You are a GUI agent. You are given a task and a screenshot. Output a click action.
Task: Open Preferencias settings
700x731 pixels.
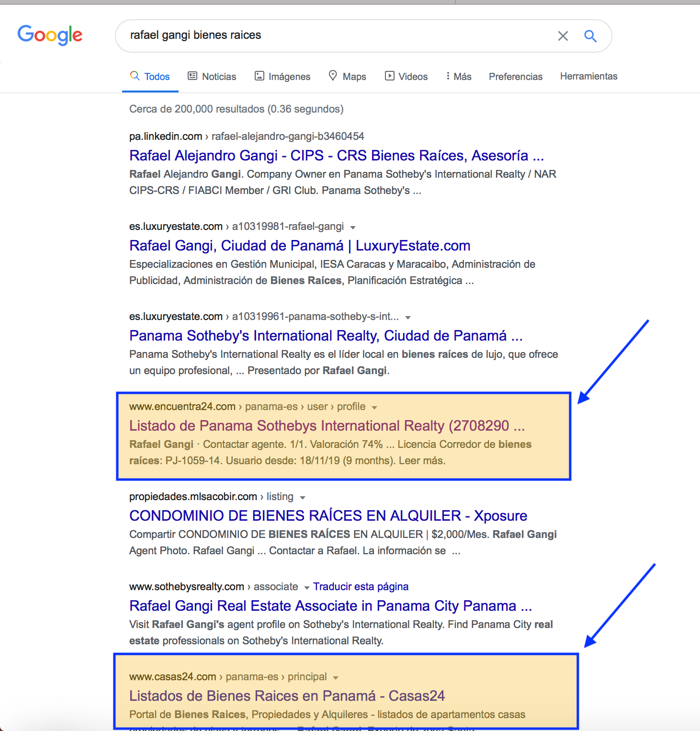[516, 77]
